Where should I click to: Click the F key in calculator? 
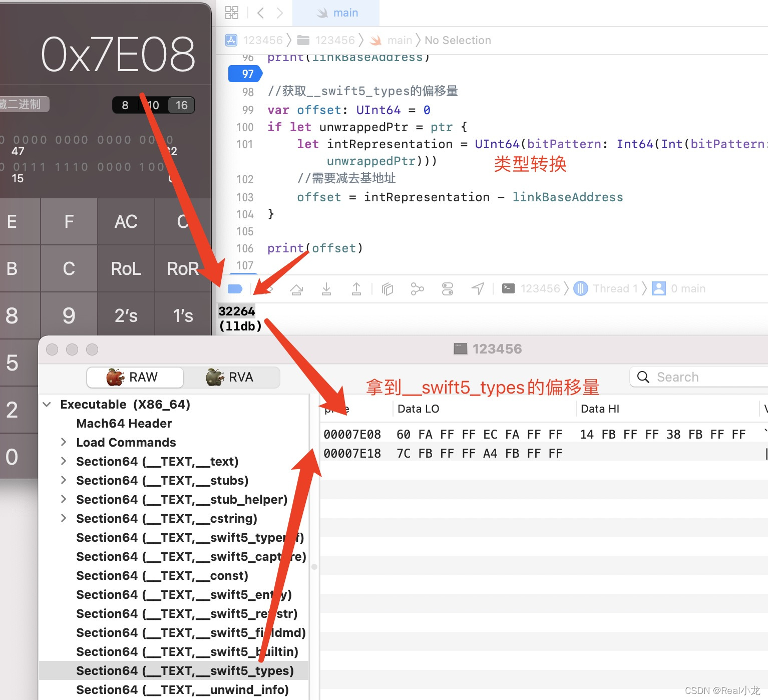tap(69, 221)
